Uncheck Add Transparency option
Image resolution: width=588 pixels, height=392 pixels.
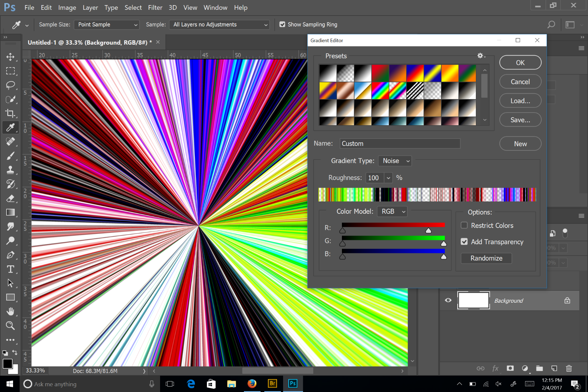pyautogui.click(x=464, y=242)
